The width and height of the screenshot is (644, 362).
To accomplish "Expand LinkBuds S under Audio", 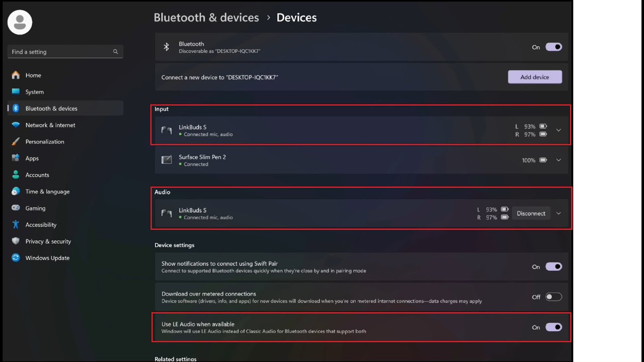I will click(x=558, y=214).
